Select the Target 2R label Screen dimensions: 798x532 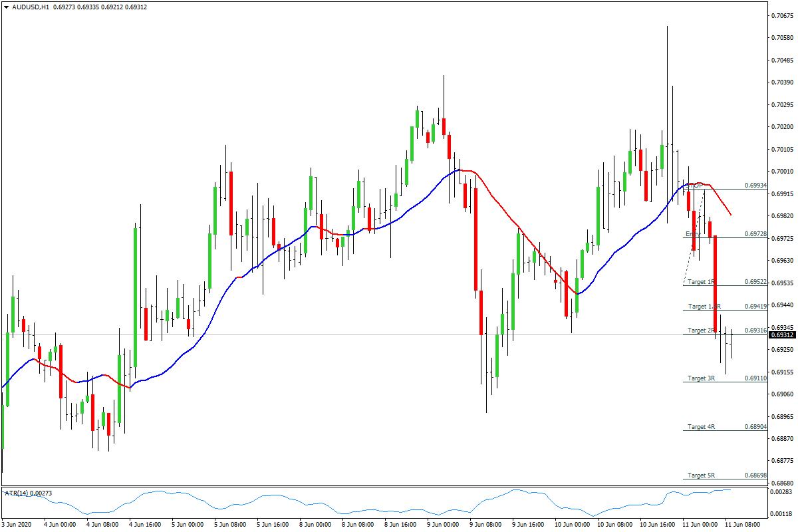coord(701,330)
